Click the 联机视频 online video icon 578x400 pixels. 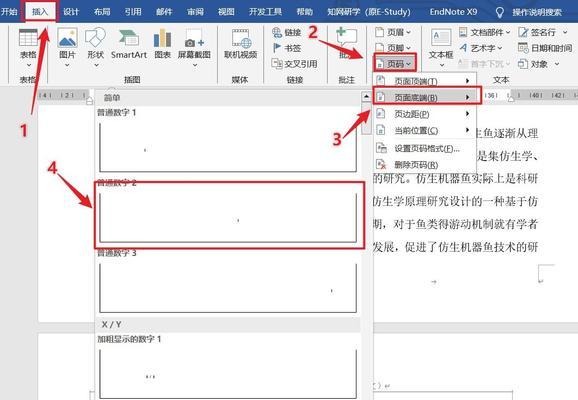coord(241,38)
